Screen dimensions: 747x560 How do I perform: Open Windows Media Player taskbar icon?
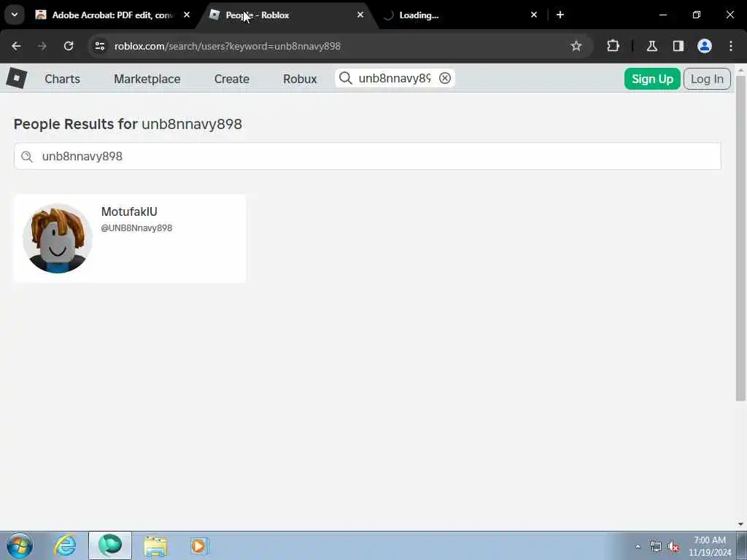click(198, 545)
